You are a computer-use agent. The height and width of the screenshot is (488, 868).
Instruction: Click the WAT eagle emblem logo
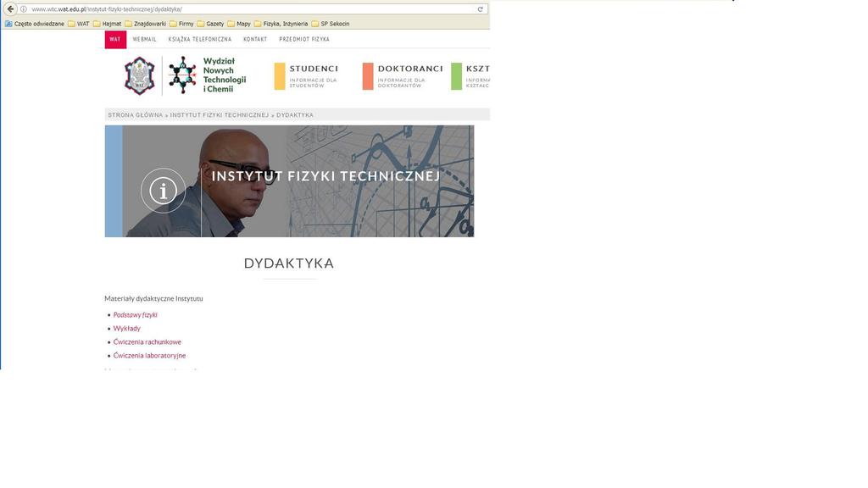click(x=140, y=75)
